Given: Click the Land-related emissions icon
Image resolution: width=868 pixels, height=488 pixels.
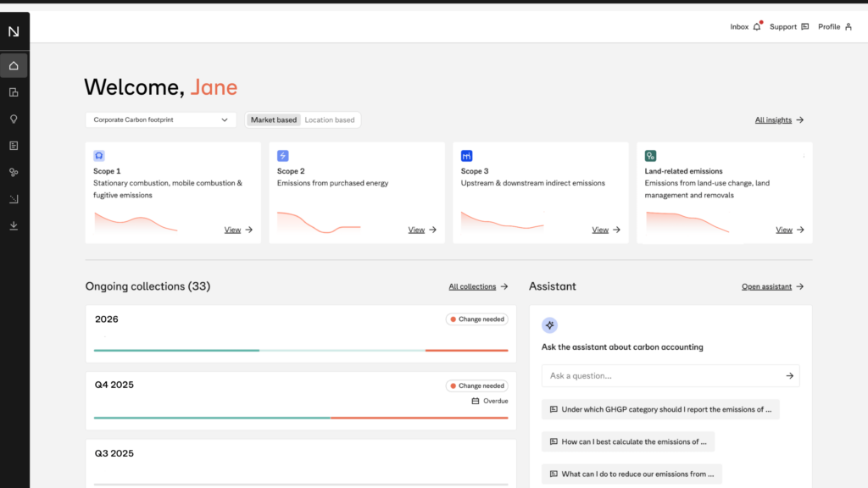Looking at the screenshot, I should (x=650, y=156).
